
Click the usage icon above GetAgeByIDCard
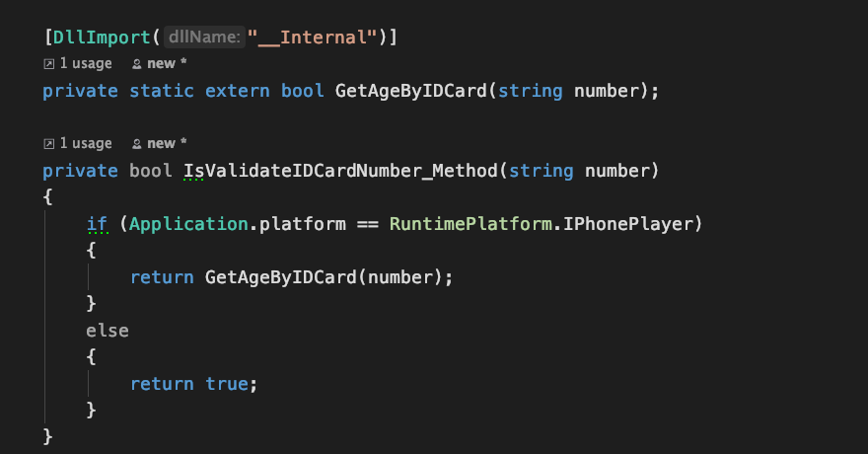(48, 64)
